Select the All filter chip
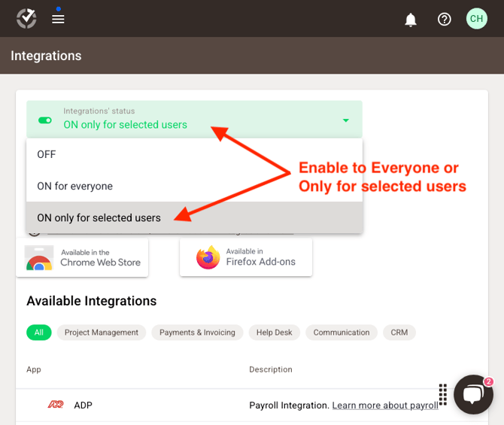The width and height of the screenshot is (504, 425). click(x=39, y=332)
